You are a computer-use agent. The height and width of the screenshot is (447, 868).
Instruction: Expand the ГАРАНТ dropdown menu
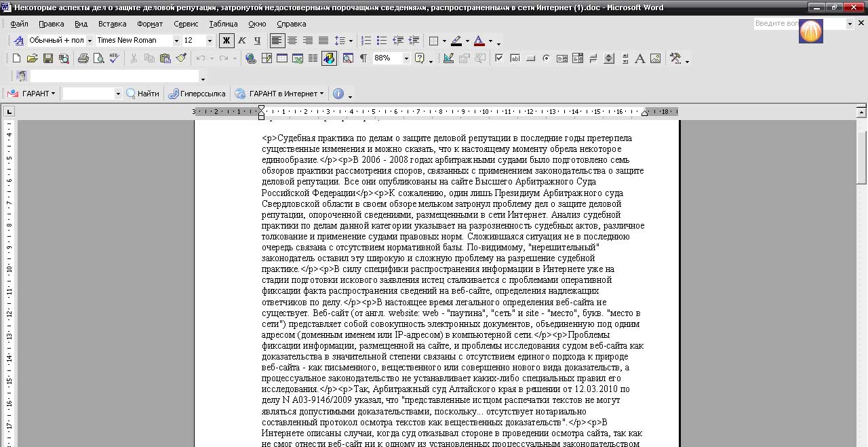click(53, 94)
